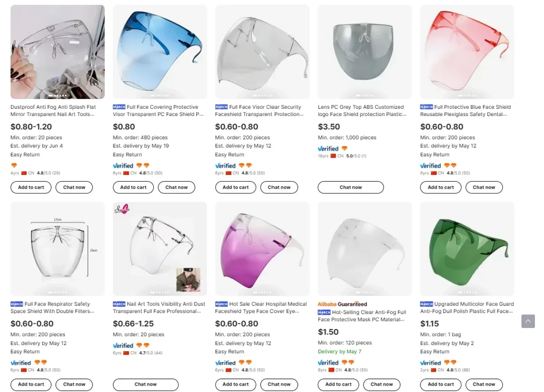Chat now about the Nail Art Tools shield
This screenshot has width=544, height=392.
(146, 384)
